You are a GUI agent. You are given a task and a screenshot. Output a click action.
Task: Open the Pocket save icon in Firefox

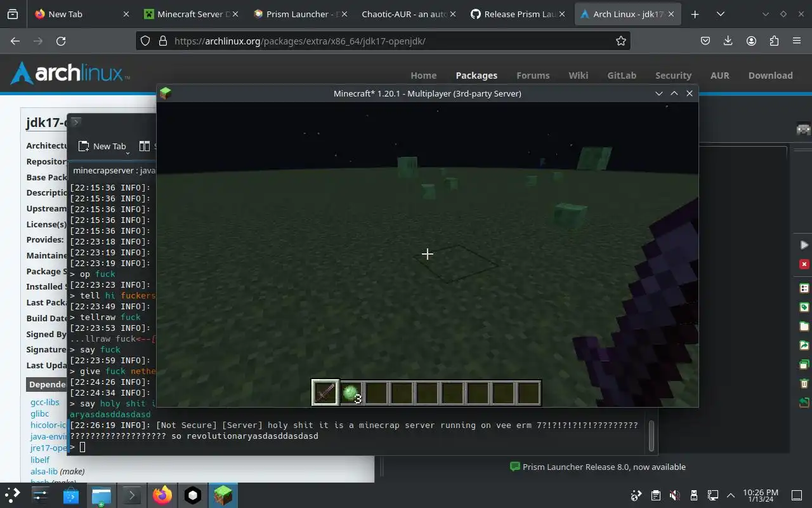[705, 41]
